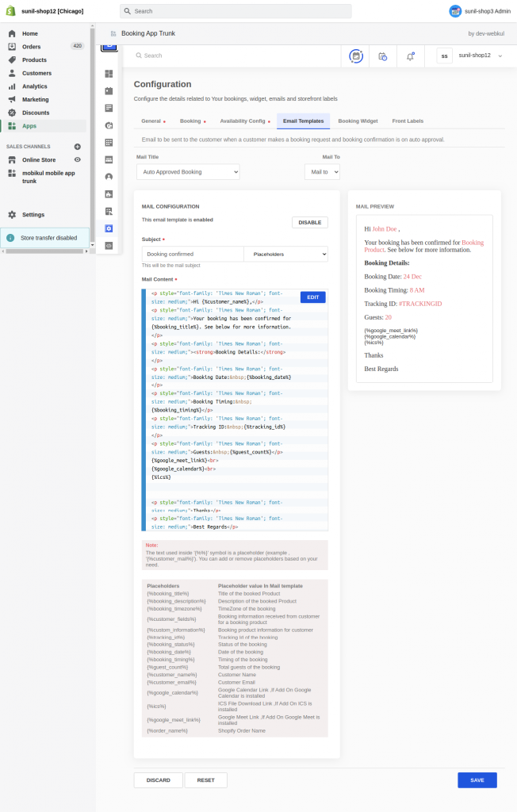
Task: Click the list document icon in app sidebar
Action: pos(109,108)
